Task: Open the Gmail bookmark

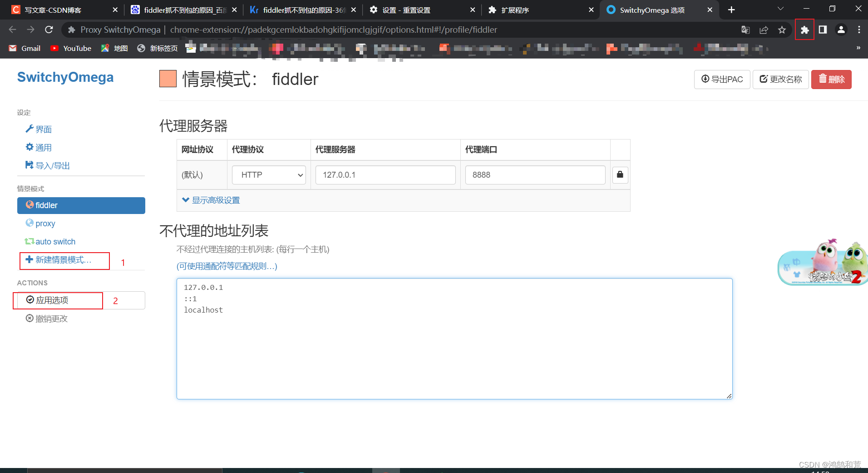Action: (x=25, y=48)
